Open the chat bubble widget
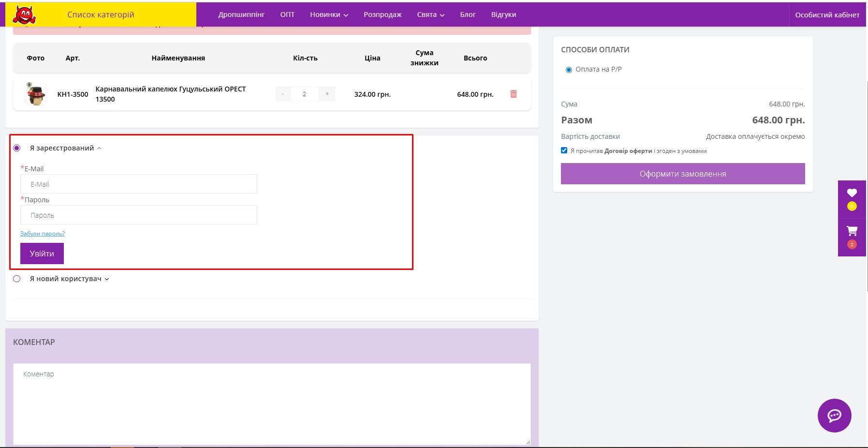The image size is (868, 448). coord(834,415)
